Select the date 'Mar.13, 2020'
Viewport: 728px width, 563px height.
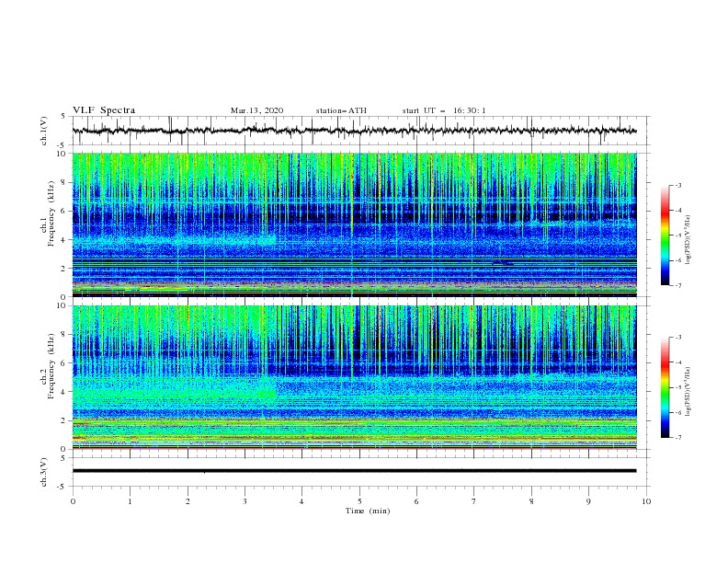click(256, 110)
